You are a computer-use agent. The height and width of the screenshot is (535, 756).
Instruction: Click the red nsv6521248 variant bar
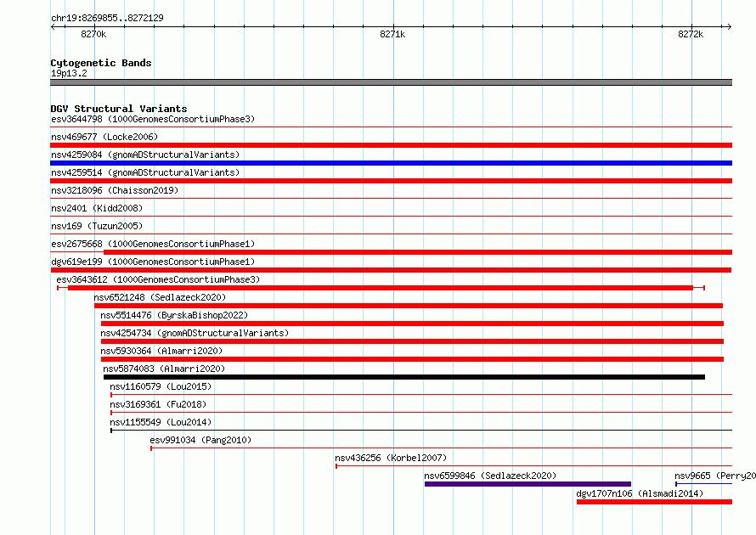409,306
